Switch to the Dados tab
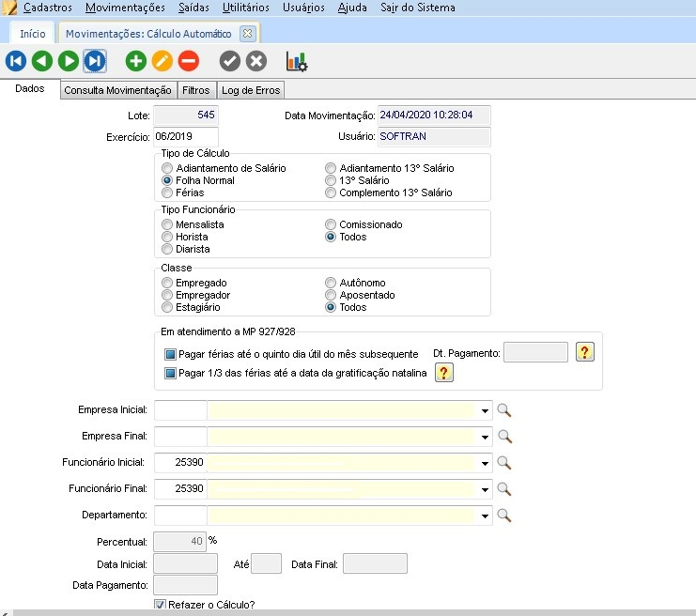This screenshot has width=696, height=616. pyautogui.click(x=30, y=88)
